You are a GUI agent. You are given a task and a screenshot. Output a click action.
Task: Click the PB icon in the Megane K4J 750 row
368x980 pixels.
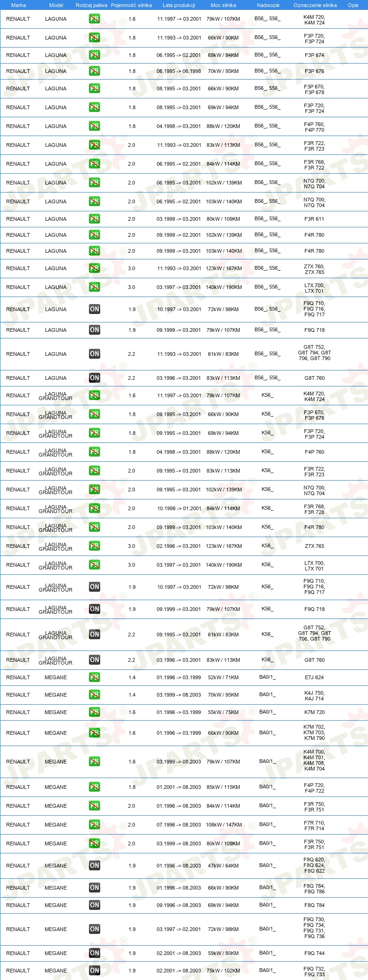pos(95,695)
